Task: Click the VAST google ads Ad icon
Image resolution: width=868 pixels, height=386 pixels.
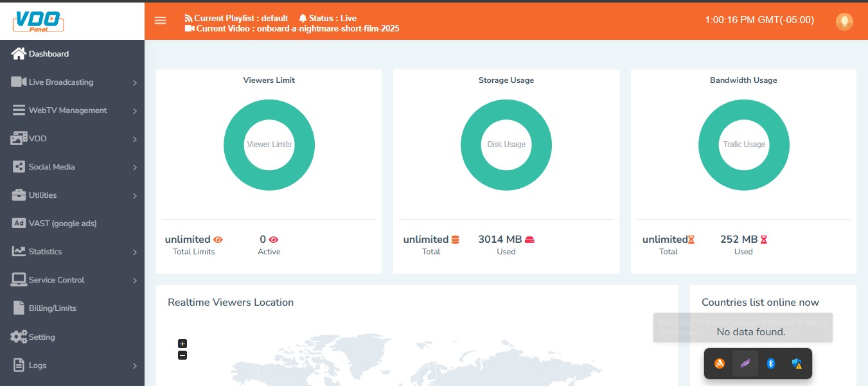Action: click(x=19, y=224)
